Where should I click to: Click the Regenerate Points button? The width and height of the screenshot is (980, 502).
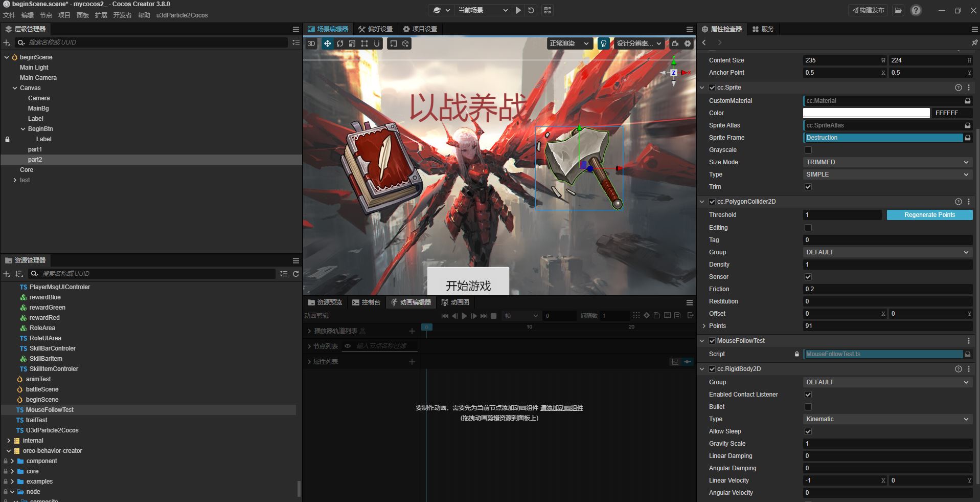(929, 215)
